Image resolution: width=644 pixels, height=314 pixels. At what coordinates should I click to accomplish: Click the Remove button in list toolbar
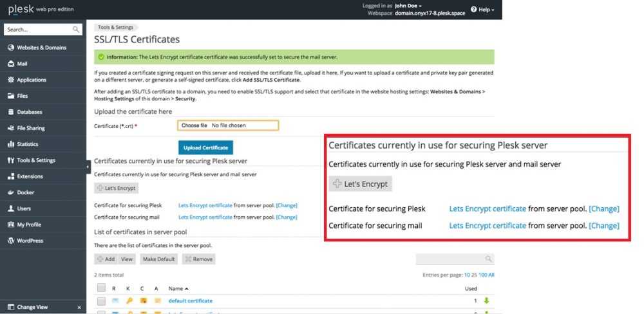click(x=199, y=259)
